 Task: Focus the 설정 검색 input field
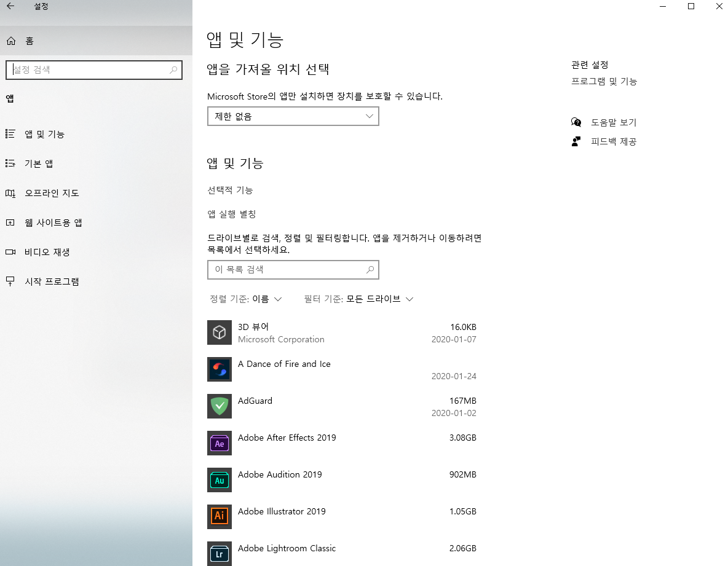(x=94, y=69)
